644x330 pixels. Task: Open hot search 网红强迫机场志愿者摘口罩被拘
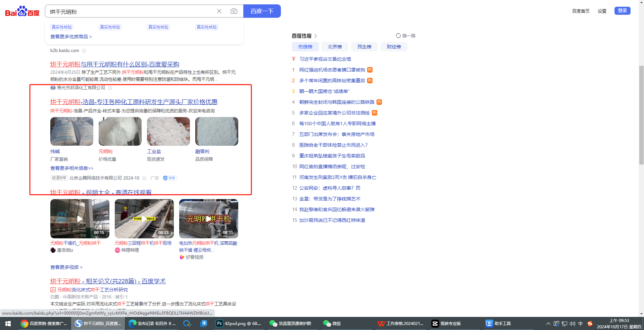tap(332, 70)
